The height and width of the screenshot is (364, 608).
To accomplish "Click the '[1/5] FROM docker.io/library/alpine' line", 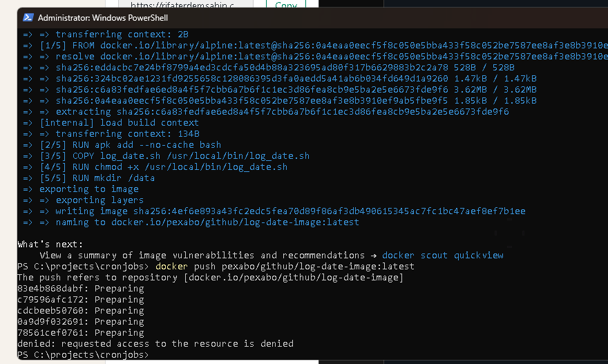I will 315,46.
